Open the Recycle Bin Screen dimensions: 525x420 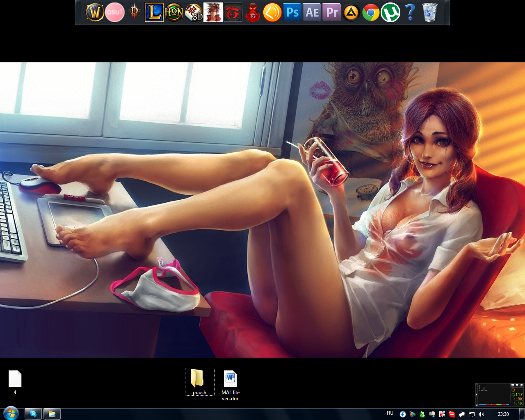point(429,12)
